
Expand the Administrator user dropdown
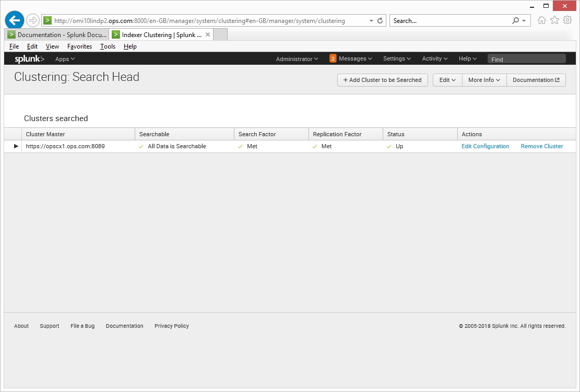(297, 59)
